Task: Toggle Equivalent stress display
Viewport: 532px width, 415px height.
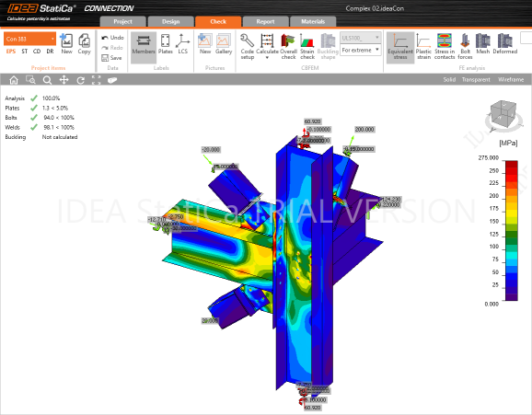Action: coord(400,47)
